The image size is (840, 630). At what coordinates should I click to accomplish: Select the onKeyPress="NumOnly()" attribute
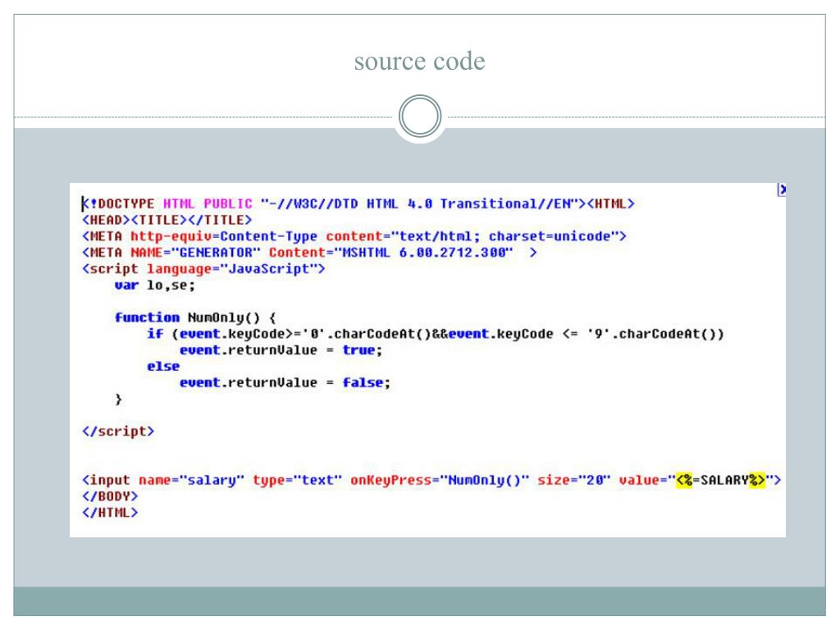440,480
